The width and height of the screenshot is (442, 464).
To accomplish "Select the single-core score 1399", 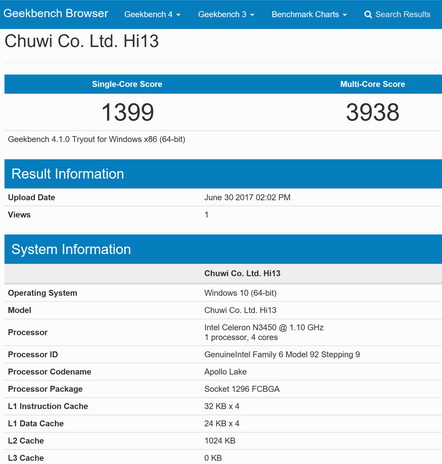I will [x=128, y=112].
